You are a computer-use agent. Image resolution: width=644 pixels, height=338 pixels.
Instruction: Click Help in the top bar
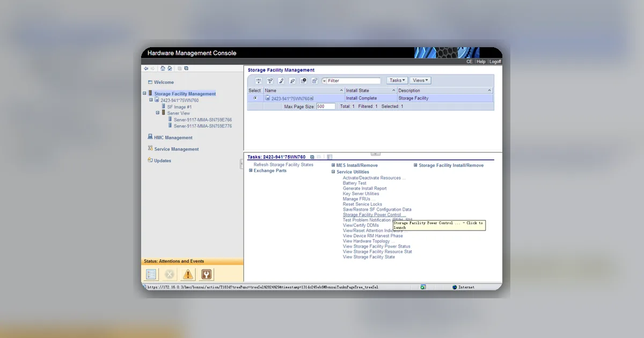coord(481,62)
